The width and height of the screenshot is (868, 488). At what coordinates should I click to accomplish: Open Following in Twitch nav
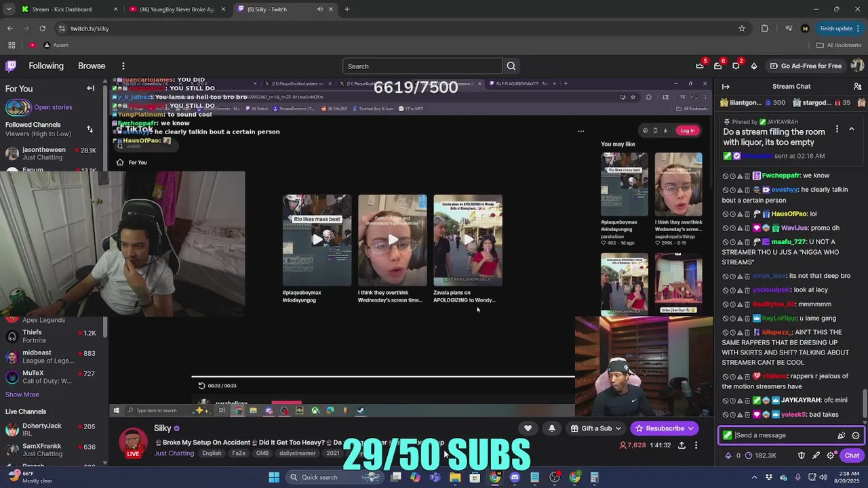pyautogui.click(x=46, y=66)
